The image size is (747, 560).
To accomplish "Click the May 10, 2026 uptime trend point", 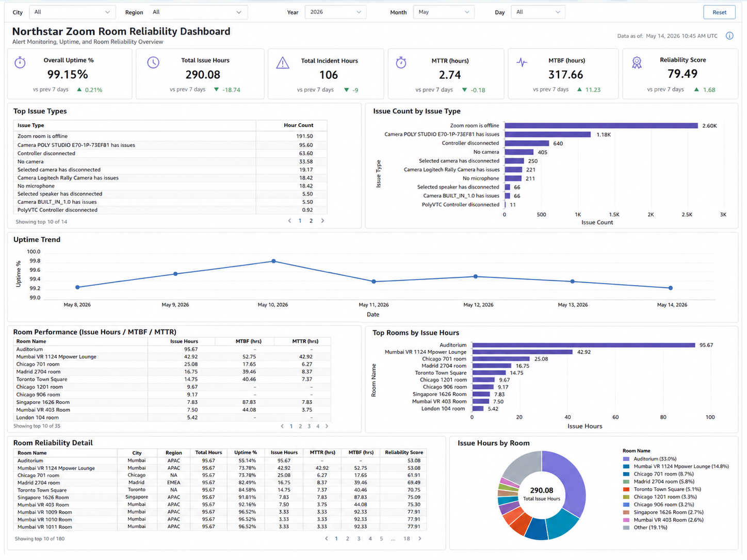I will coord(274,261).
